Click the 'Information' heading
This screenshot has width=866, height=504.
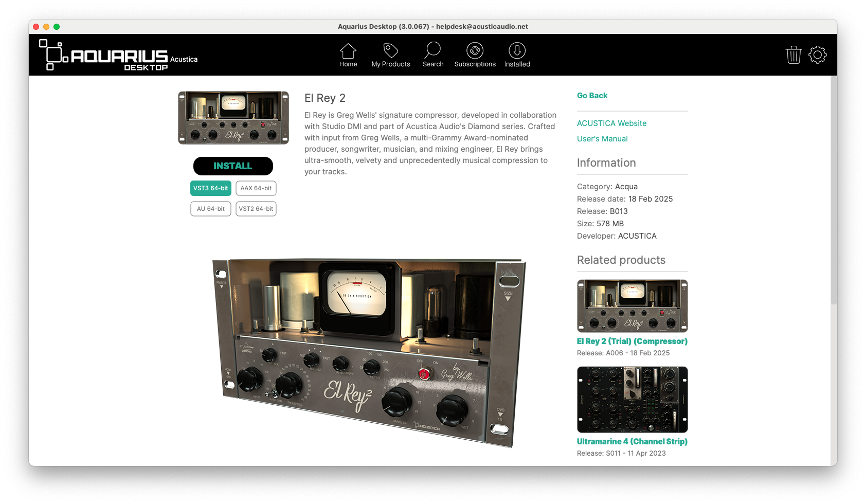click(x=606, y=163)
